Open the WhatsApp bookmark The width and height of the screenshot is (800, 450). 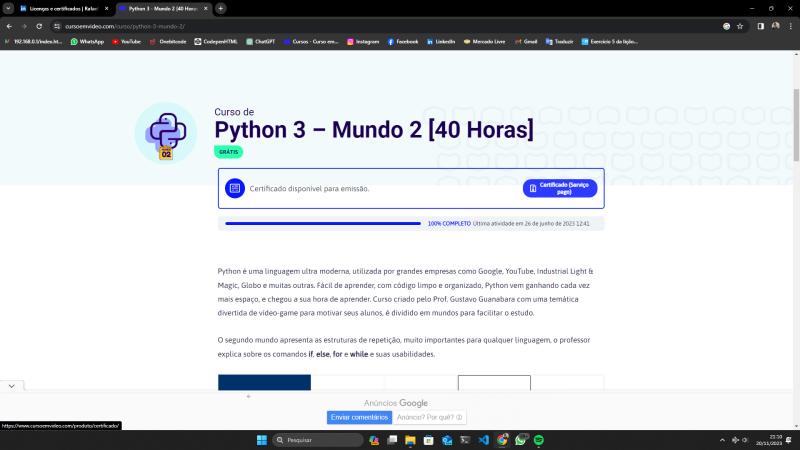click(87, 42)
